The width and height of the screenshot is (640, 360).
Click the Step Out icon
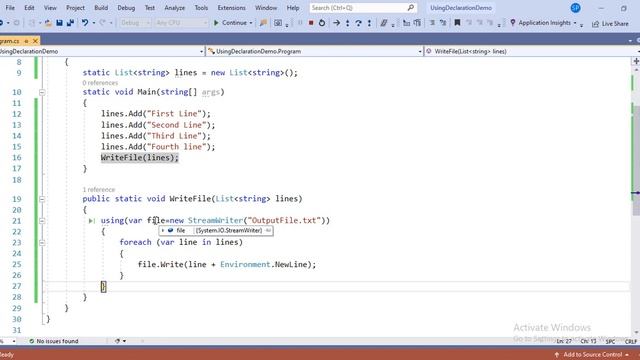[x=369, y=23]
